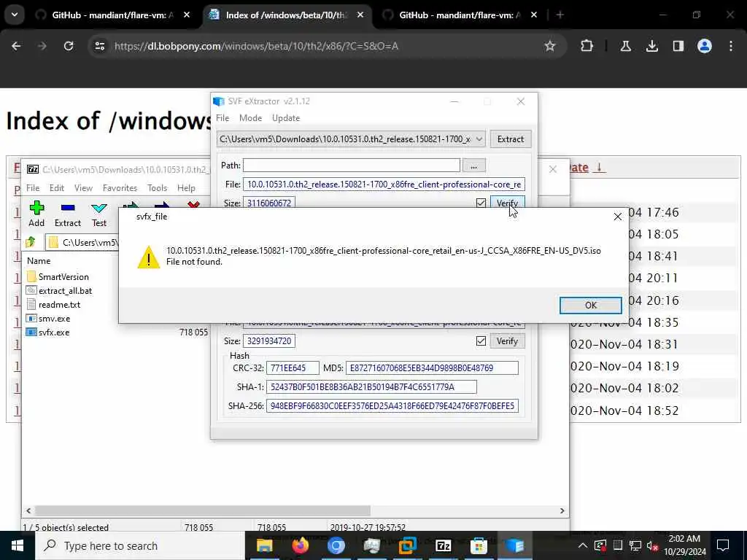Close the svfx_file warning dialog

pyautogui.click(x=617, y=217)
